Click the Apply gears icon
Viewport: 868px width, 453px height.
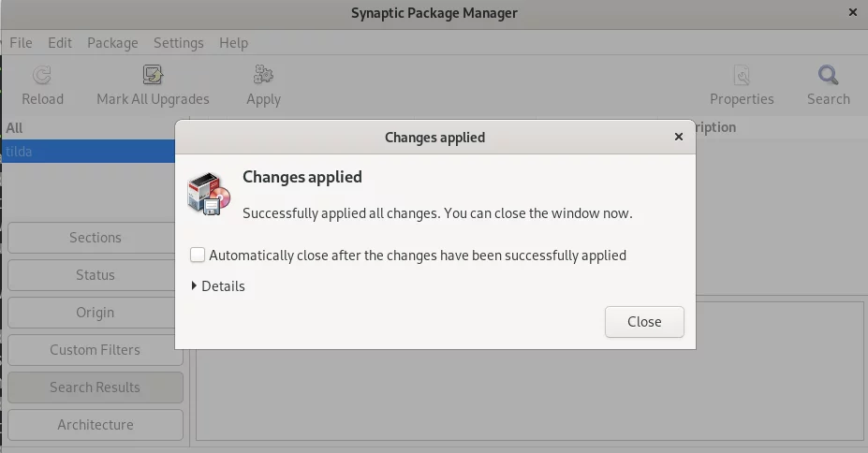pos(263,75)
